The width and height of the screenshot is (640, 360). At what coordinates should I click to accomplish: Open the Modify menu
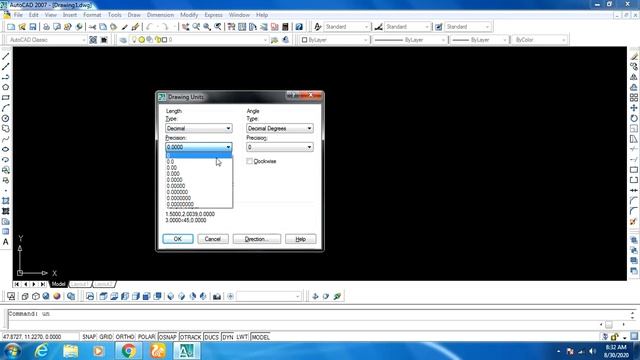pos(189,15)
